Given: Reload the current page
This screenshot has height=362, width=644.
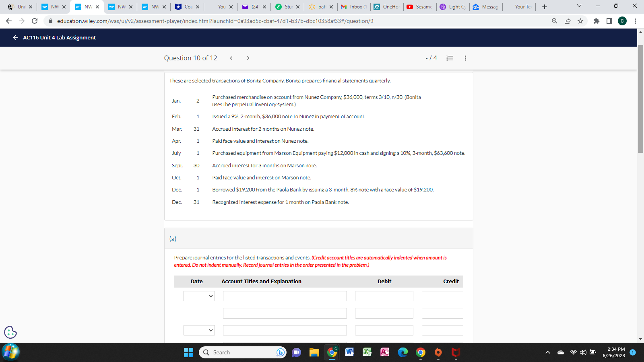Looking at the screenshot, I should coord(35,21).
